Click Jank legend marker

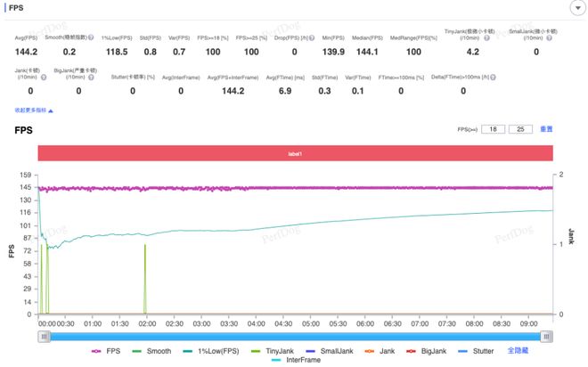386,351
